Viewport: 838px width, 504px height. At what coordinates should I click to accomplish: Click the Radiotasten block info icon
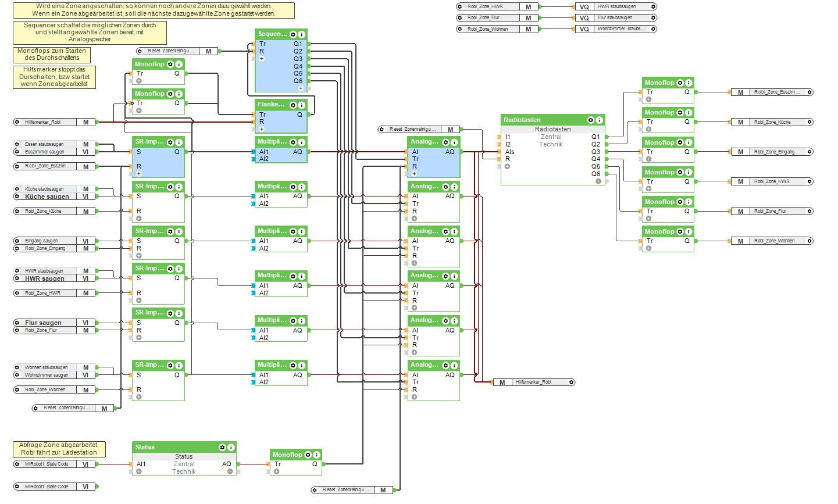pyautogui.click(x=599, y=120)
